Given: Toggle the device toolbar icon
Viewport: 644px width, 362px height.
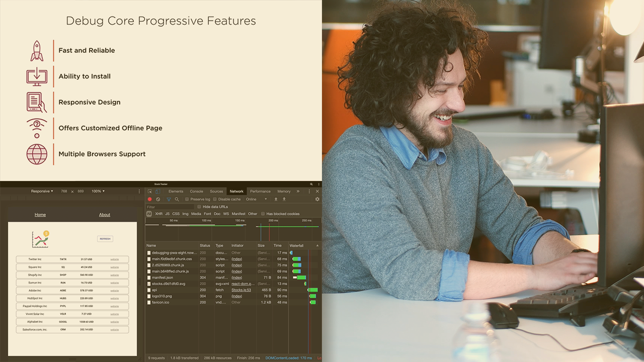Looking at the screenshot, I should click(157, 192).
